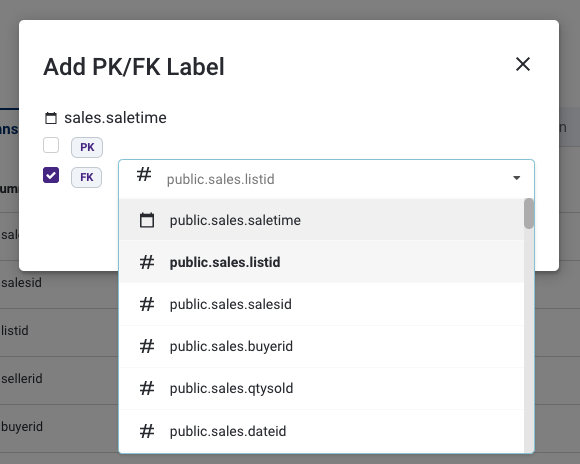Enable the PK checkbox
Image resolution: width=580 pixels, height=464 pixels.
click(x=51, y=145)
